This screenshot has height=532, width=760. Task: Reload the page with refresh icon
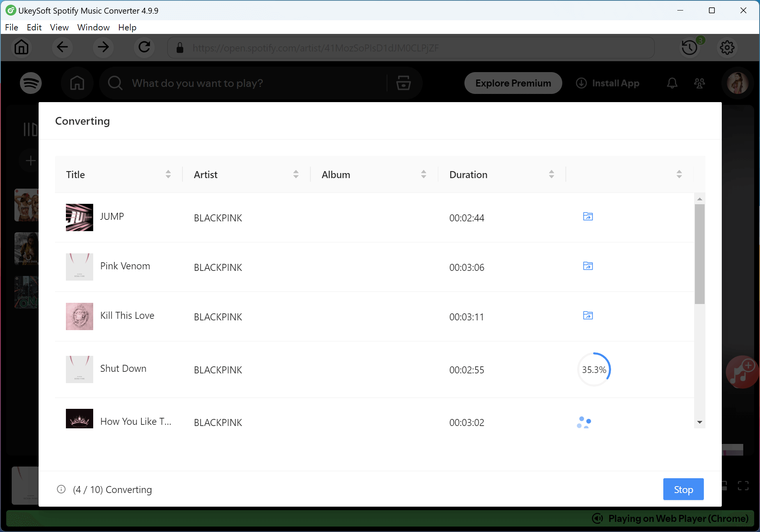click(144, 47)
